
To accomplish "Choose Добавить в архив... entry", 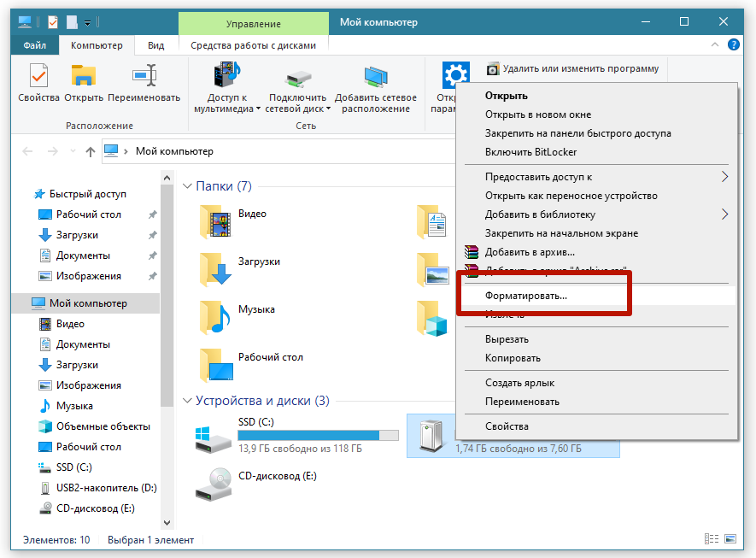I will pyautogui.click(x=597, y=252).
